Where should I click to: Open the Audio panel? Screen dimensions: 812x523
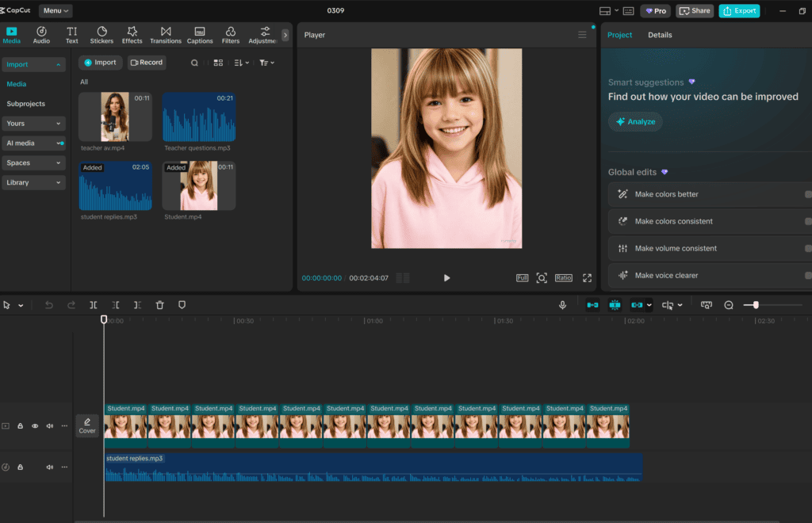click(41, 35)
